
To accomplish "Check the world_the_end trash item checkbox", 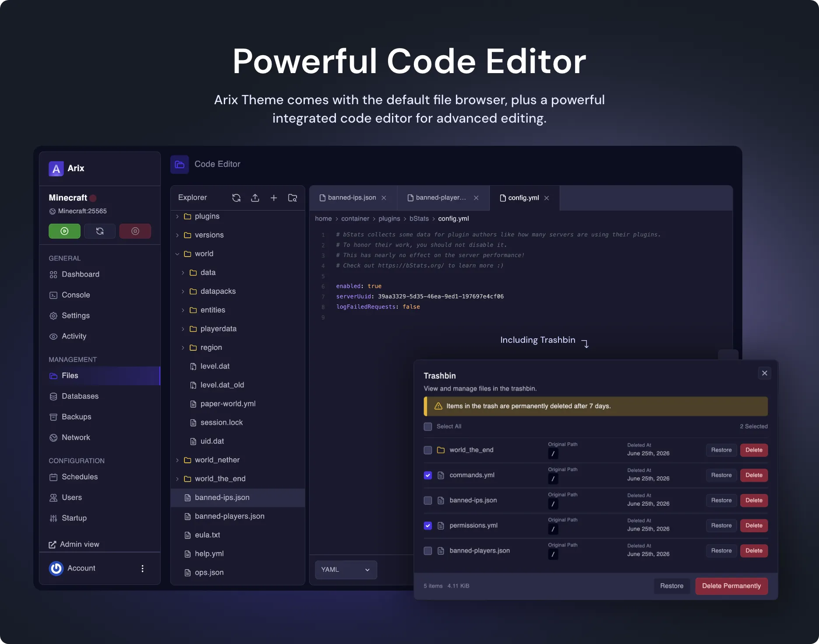I will click(x=428, y=450).
